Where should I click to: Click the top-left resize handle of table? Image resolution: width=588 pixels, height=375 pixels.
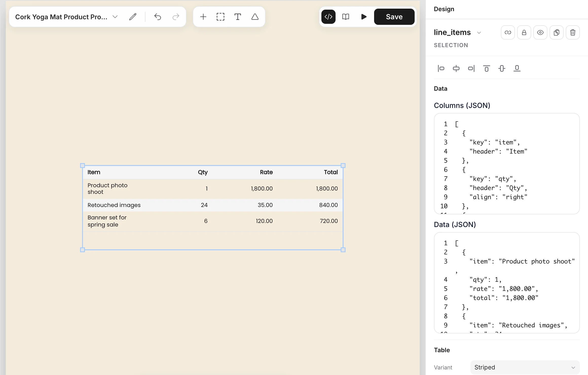pyautogui.click(x=82, y=165)
